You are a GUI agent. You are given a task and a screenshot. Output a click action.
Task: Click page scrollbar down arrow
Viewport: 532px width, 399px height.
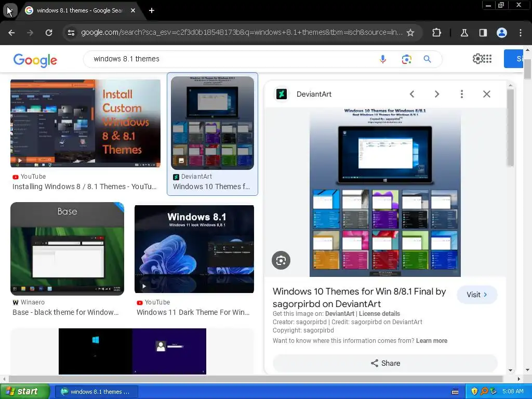pyautogui.click(x=527, y=370)
